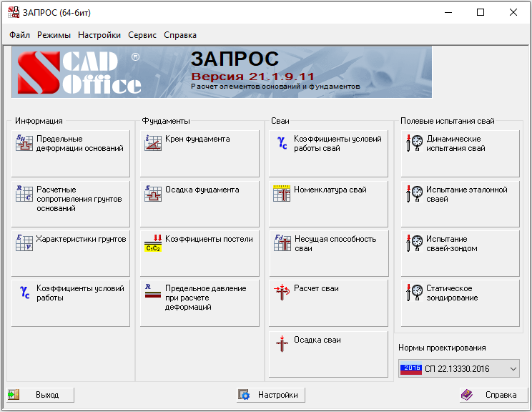This screenshot has width=532, height=412.
Task: Select the Крен фундамента icon
Action: (x=153, y=143)
